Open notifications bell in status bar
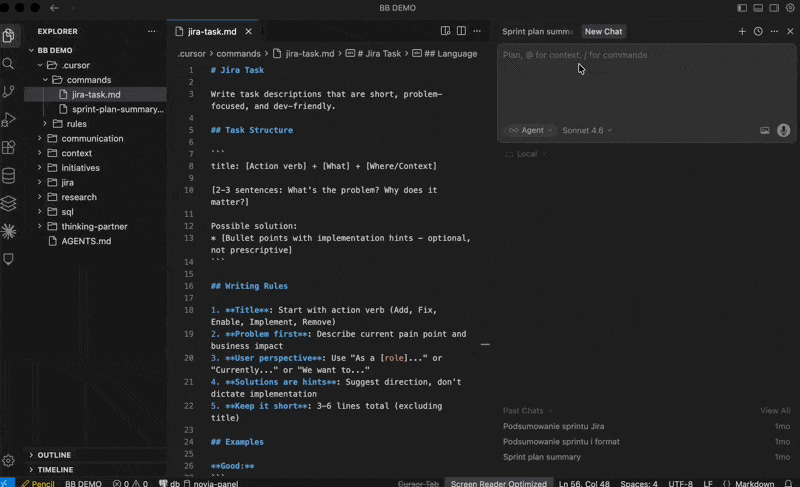The image size is (800, 487). click(788, 483)
